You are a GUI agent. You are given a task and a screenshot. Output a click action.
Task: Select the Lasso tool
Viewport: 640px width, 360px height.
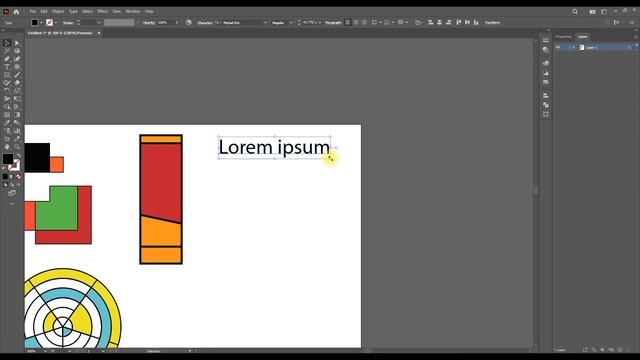pos(17,51)
